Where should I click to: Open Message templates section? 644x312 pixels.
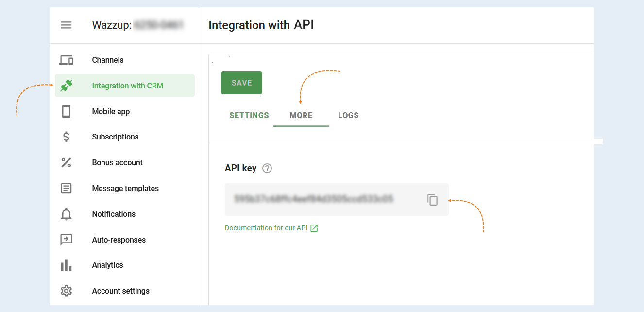tap(125, 188)
